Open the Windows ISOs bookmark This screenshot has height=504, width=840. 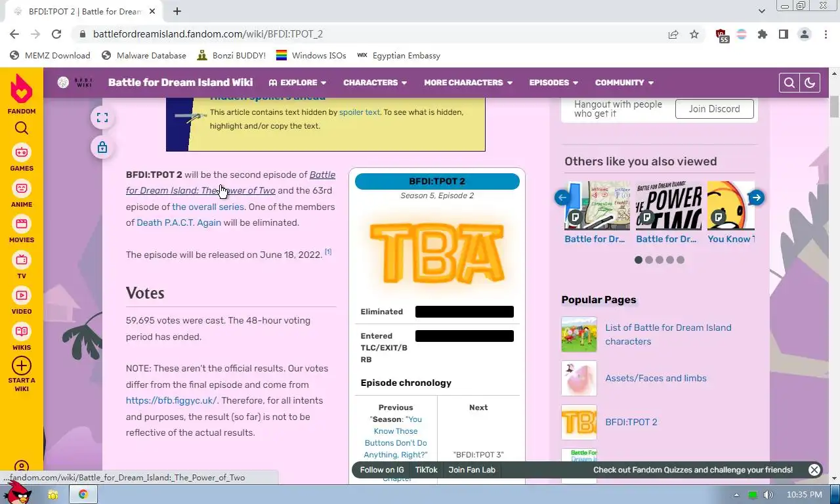311,56
